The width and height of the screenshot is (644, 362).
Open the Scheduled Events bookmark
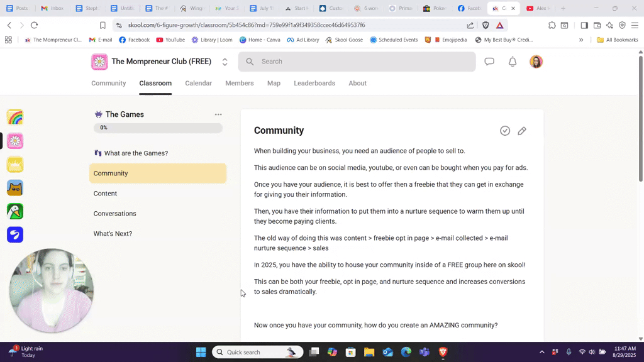pyautogui.click(x=394, y=40)
